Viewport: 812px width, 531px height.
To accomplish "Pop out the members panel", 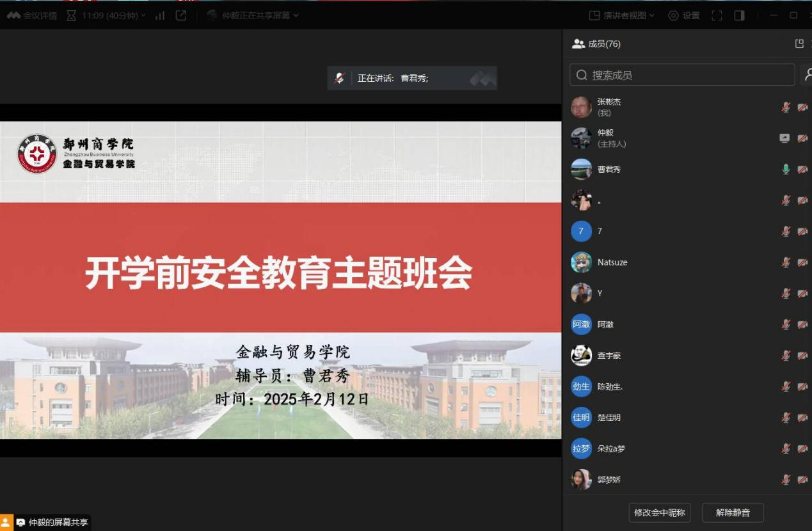I will point(799,44).
